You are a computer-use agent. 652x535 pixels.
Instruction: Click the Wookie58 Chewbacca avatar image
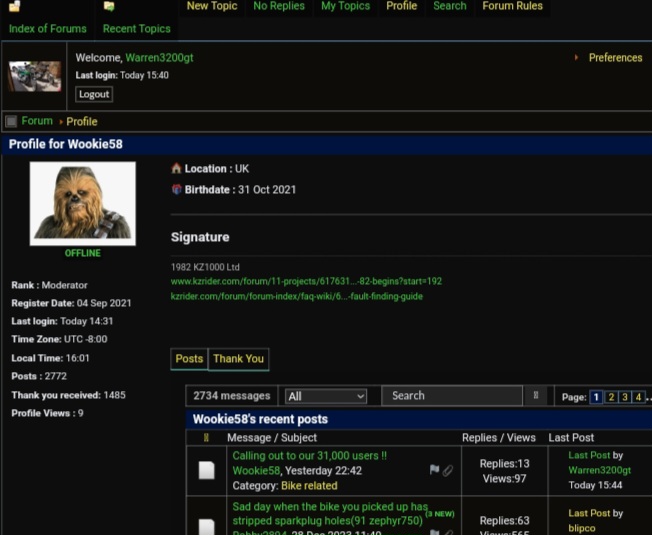coord(83,203)
